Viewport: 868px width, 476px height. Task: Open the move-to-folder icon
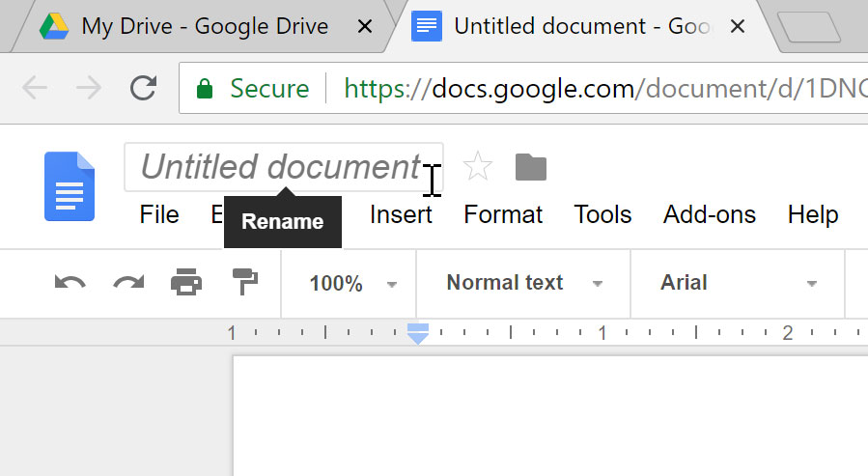coord(531,168)
